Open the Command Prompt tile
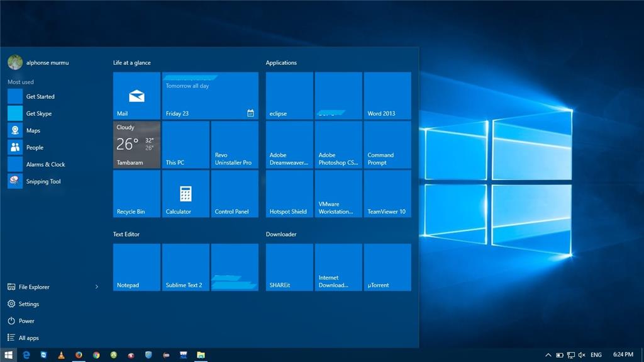The width and height of the screenshot is (644, 362). coord(387,145)
